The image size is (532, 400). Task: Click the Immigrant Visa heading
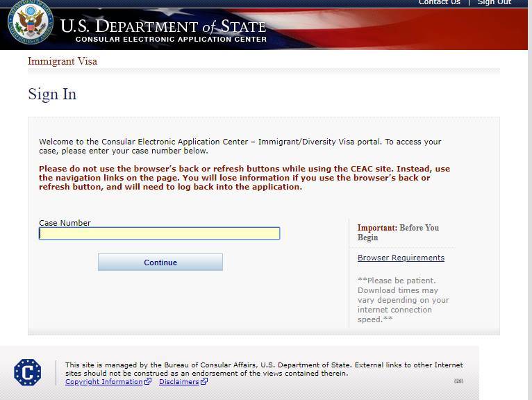coord(63,61)
